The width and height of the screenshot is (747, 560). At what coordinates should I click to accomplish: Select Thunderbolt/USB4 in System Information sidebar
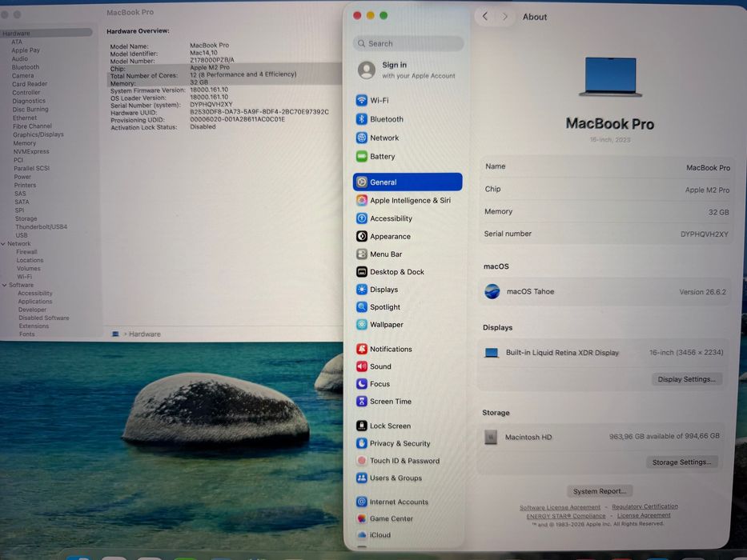pos(41,226)
